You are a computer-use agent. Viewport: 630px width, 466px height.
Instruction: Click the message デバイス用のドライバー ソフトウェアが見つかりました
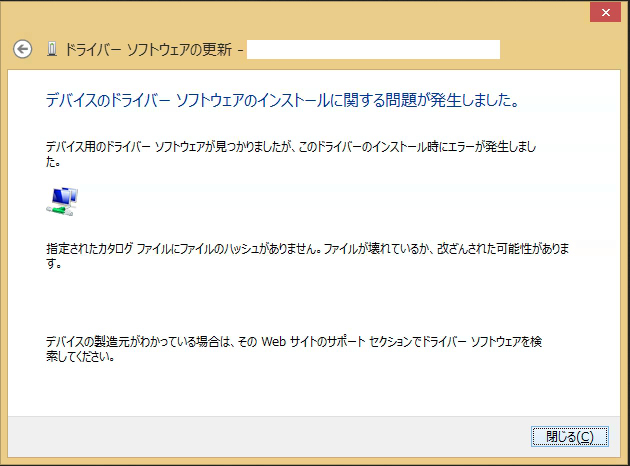[x=291, y=154]
